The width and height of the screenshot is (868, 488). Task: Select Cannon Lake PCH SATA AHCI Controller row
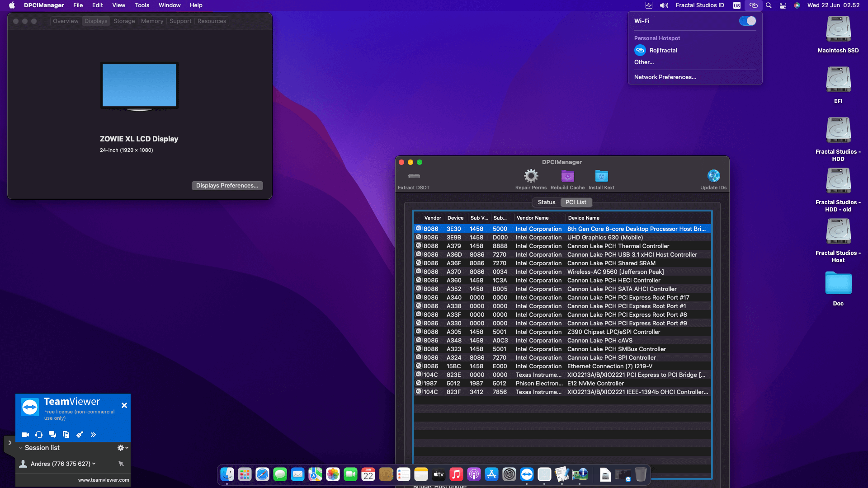(562, 289)
